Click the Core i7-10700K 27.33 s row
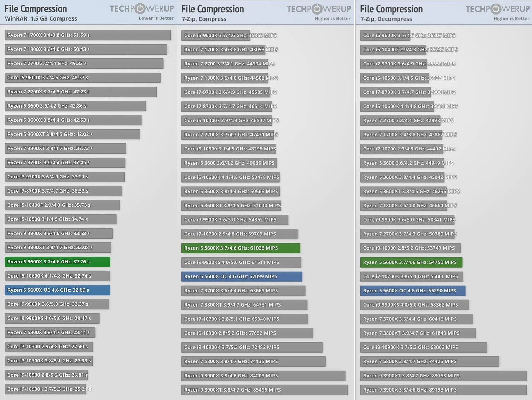Screen dimensions: 532x400 [x=48, y=361]
